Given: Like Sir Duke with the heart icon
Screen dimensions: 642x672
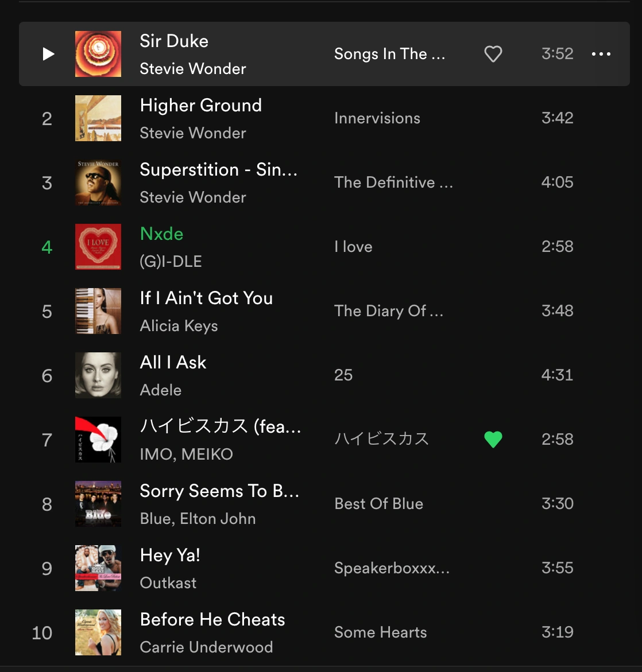Looking at the screenshot, I should [493, 54].
